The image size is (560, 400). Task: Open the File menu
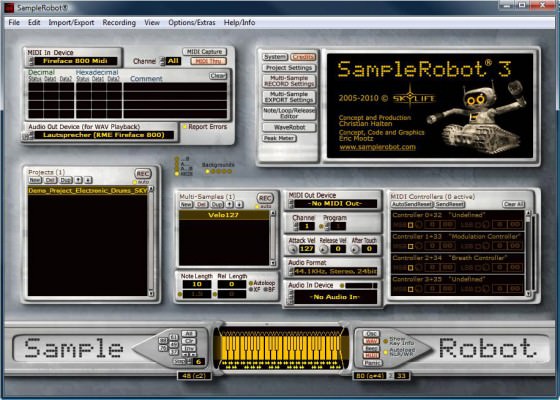tap(14, 22)
